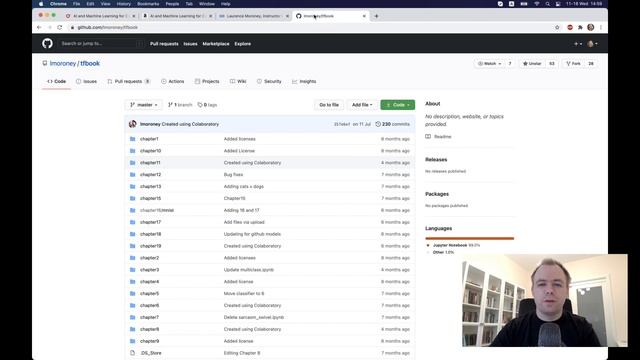The height and width of the screenshot is (360, 640).
Task: Click the commit history clock icon
Action: (x=378, y=124)
